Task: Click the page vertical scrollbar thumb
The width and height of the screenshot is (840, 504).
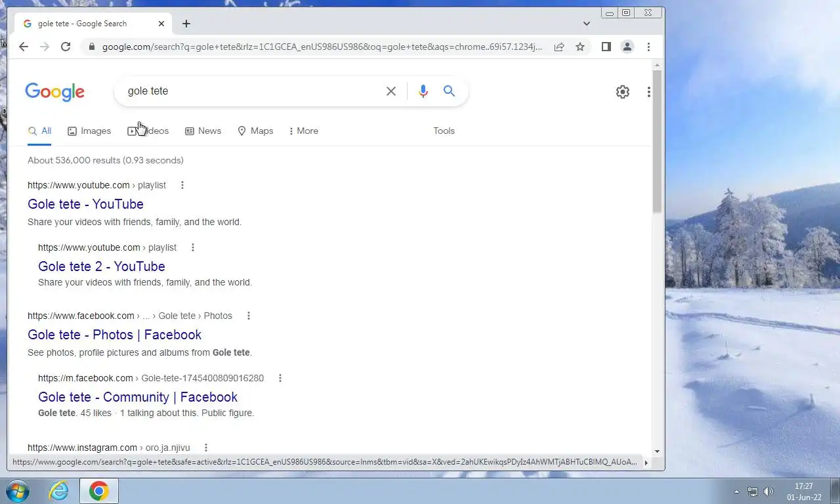Action: tap(657, 141)
